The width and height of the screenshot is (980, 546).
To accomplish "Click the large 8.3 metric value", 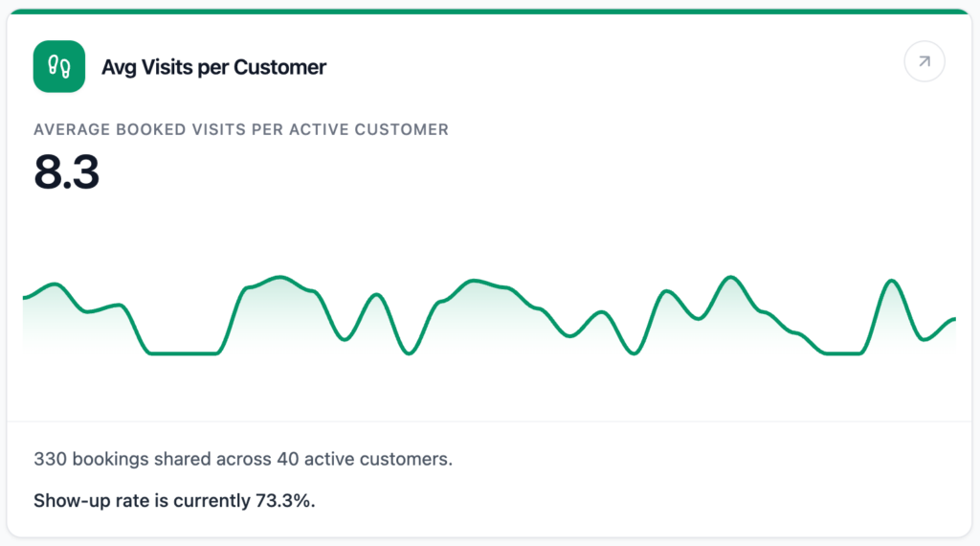I will (x=67, y=172).
